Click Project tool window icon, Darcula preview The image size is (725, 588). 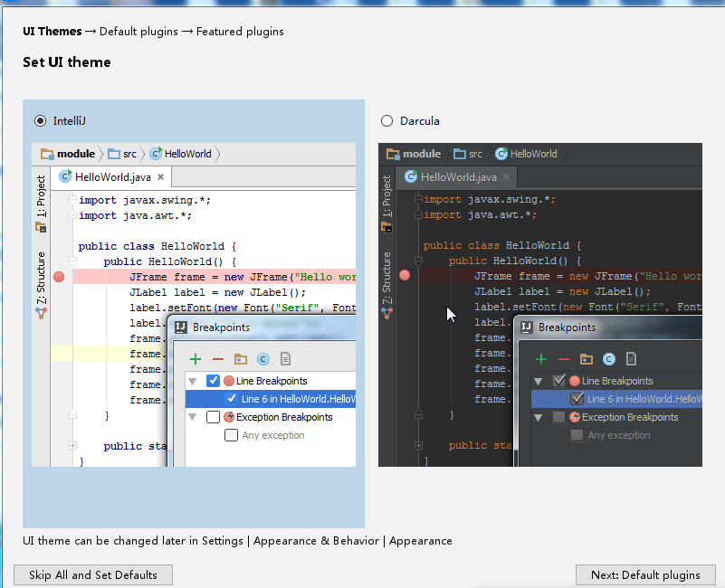[x=386, y=227]
